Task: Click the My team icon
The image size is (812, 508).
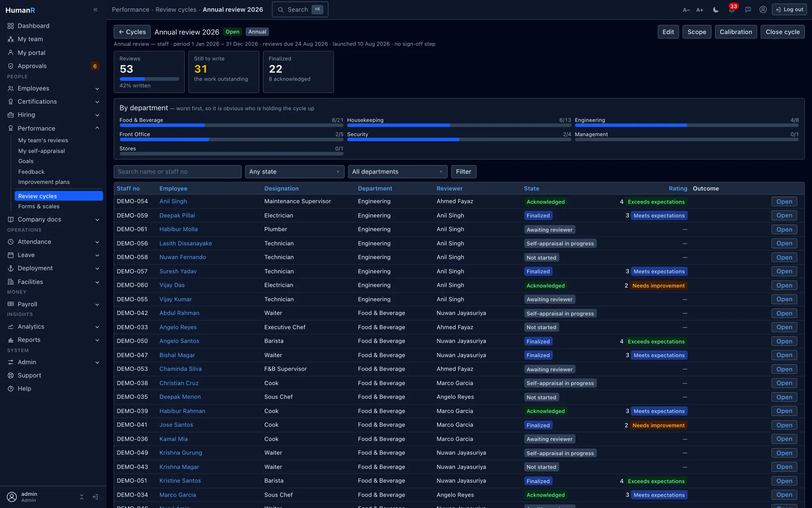Action: (11, 39)
